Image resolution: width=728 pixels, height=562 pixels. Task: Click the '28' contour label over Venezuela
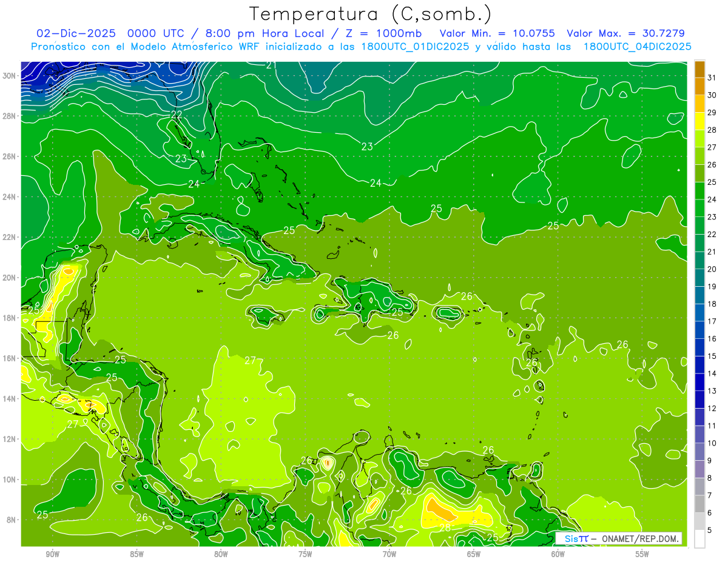[445, 528]
